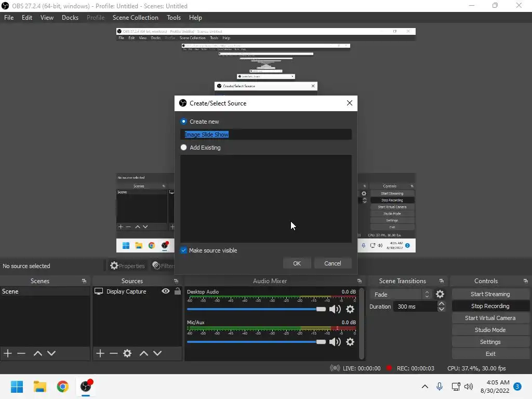Open the notification count badge
532x399 pixels.
tap(517, 387)
